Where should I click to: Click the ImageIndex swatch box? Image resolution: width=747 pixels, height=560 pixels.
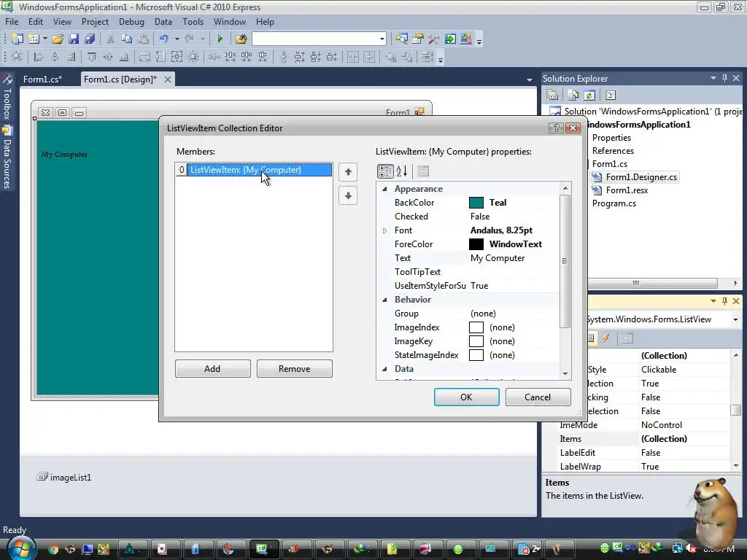[x=476, y=327]
